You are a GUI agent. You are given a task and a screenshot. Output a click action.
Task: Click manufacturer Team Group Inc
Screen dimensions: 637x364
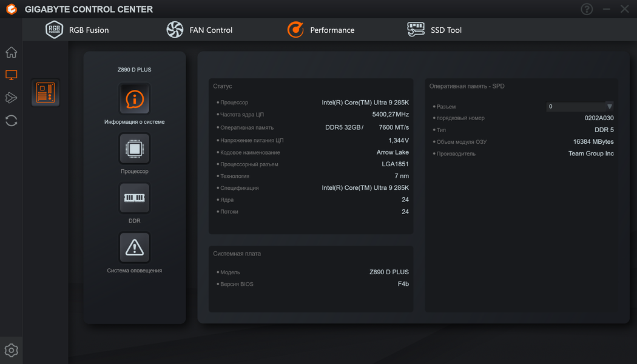pyautogui.click(x=591, y=153)
